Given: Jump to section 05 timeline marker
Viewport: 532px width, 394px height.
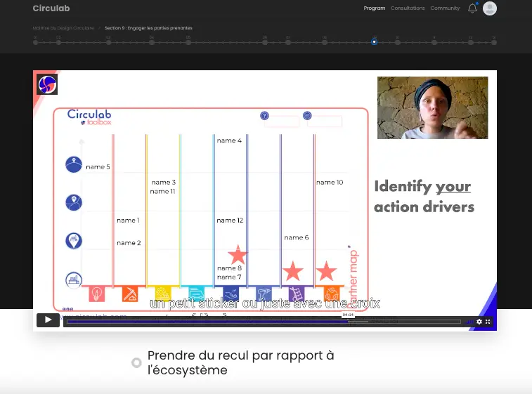Looking at the screenshot, I should [188, 42].
